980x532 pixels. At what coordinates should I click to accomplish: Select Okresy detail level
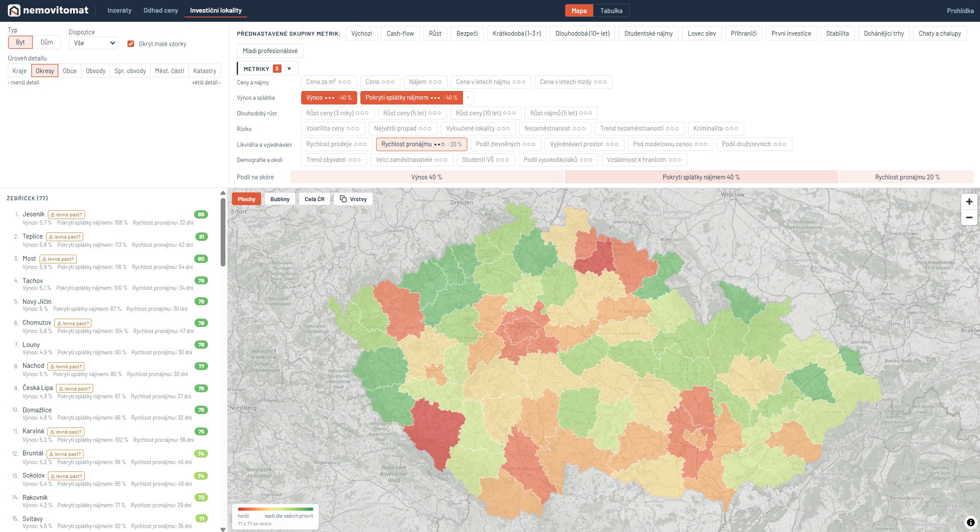coord(45,71)
